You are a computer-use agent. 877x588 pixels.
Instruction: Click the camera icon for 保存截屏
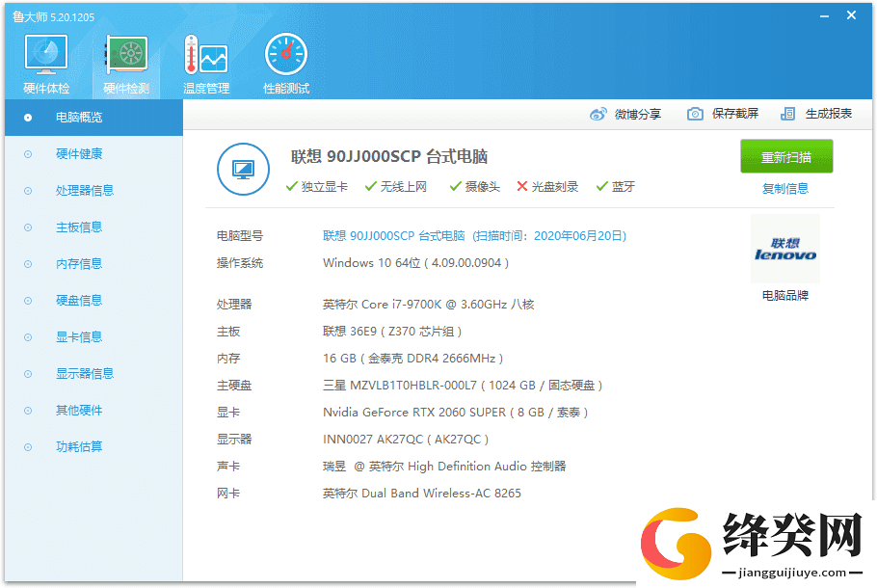pyautogui.click(x=695, y=114)
